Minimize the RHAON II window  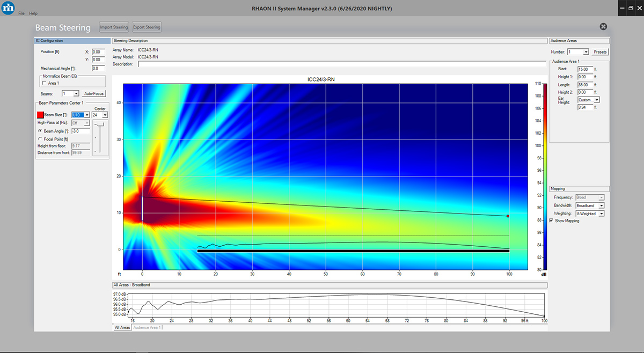tap(621, 8)
